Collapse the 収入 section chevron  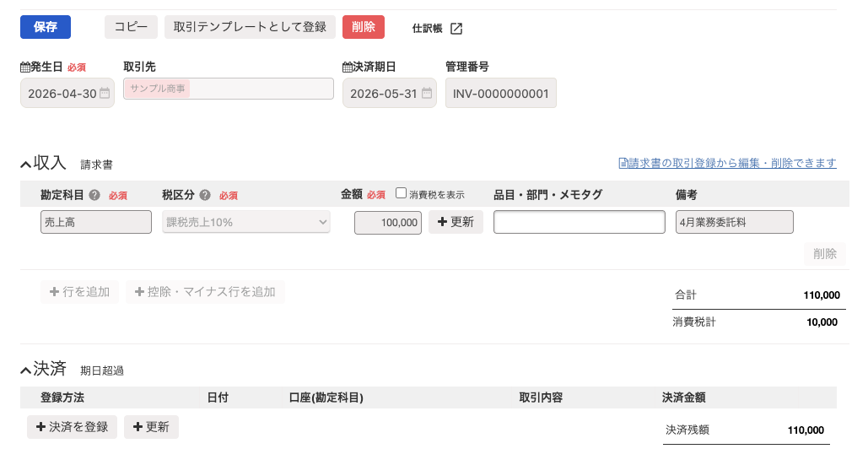[x=25, y=165]
